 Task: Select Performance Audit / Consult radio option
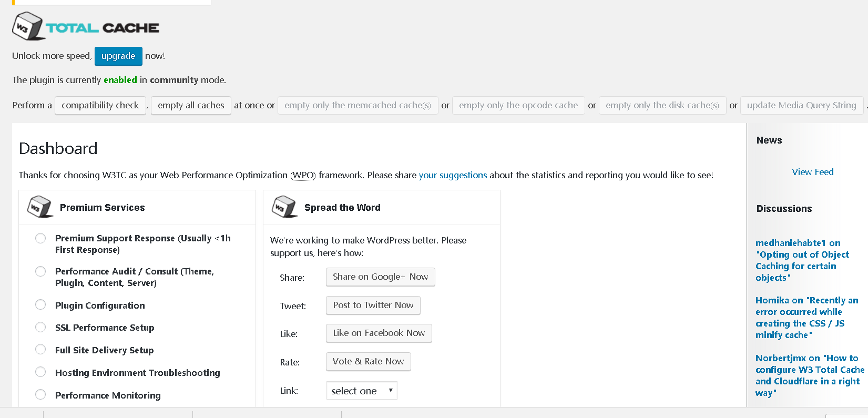point(40,271)
